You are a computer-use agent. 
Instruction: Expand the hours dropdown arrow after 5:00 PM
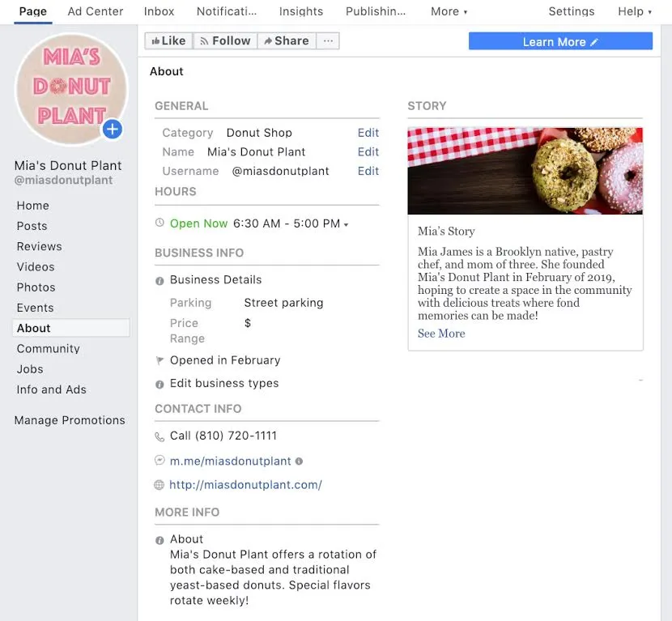(347, 224)
